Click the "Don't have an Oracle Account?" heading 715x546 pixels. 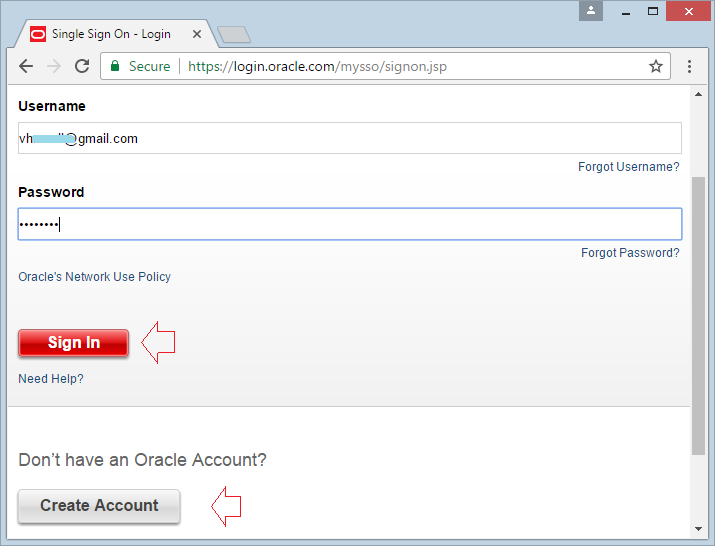tap(142, 460)
